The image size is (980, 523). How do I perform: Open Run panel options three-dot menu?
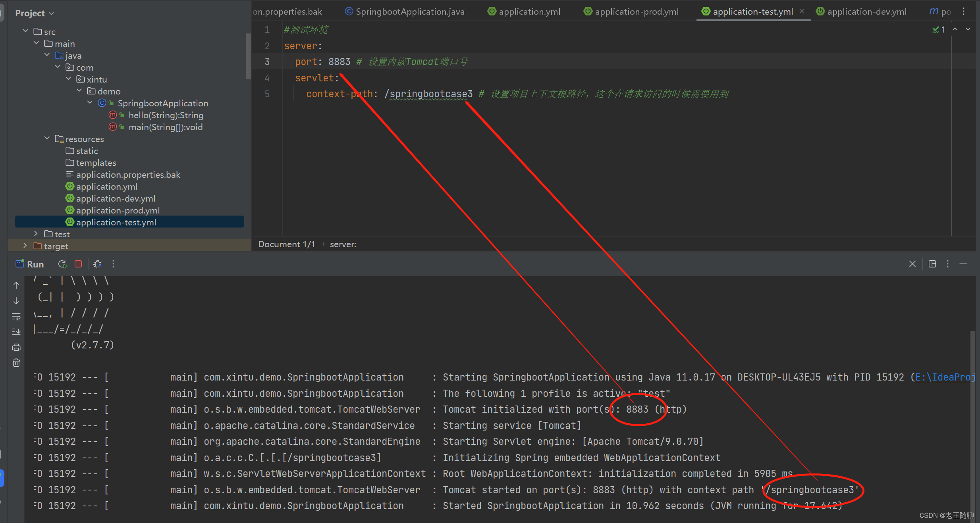point(948,264)
